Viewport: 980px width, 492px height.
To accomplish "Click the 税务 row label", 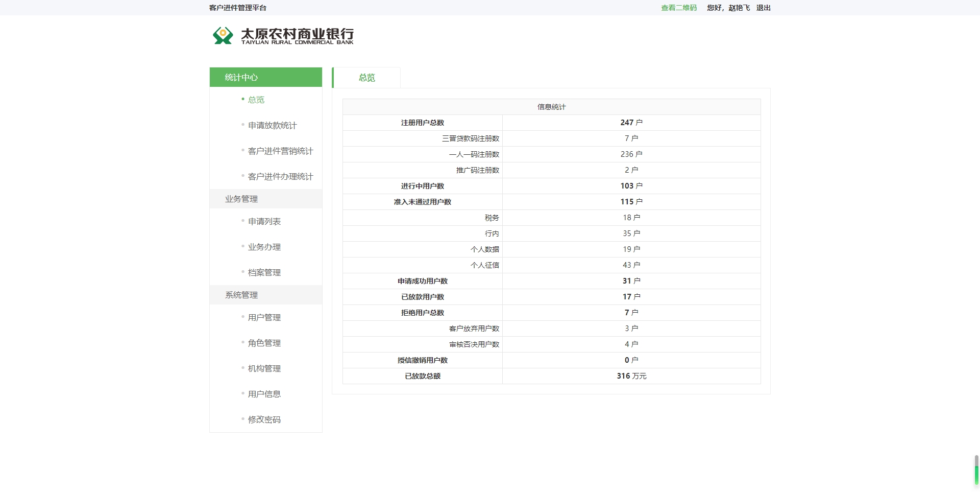I will (492, 218).
